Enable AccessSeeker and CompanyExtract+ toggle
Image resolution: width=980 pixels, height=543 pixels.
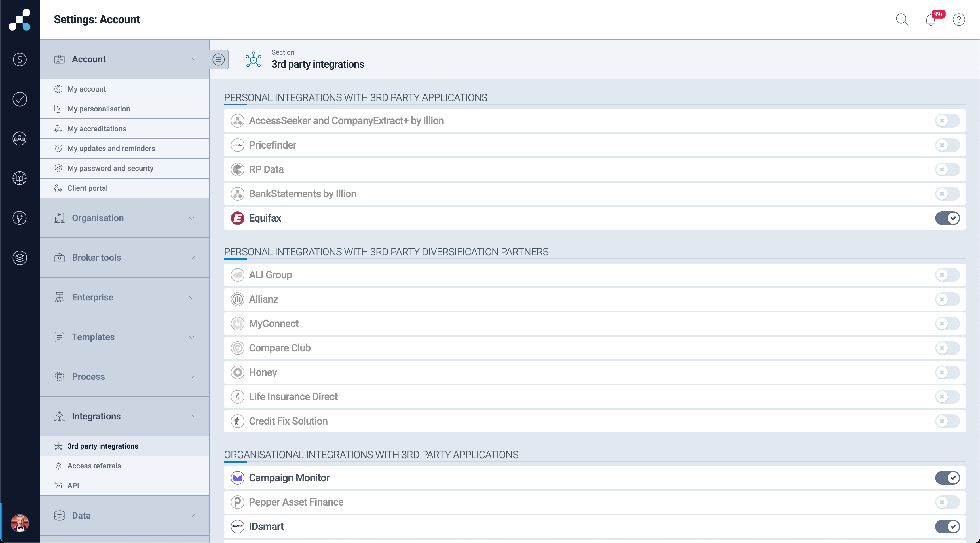pyautogui.click(x=947, y=120)
